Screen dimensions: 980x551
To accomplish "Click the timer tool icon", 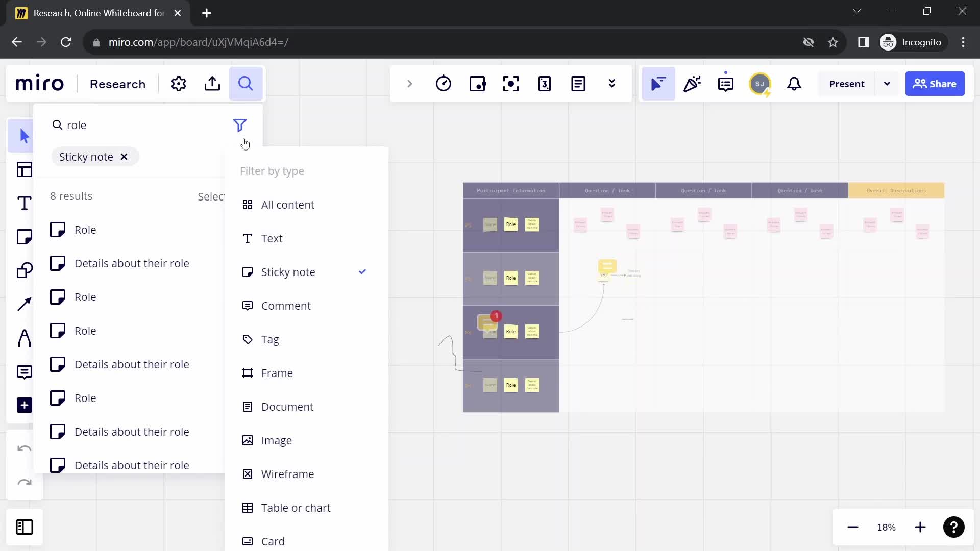I will [x=444, y=84].
